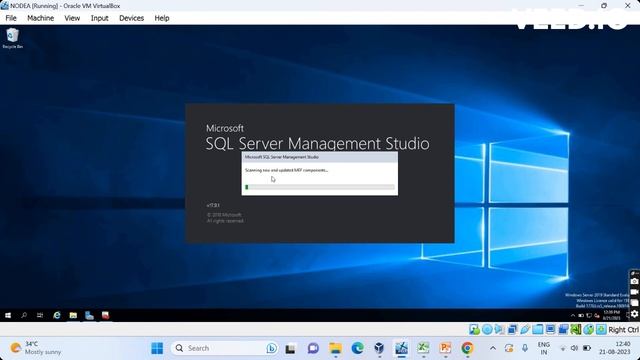This screenshot has height=360, width=640.
Task: Open Bing chat icon in search box
Action: (x=271, y=348)
